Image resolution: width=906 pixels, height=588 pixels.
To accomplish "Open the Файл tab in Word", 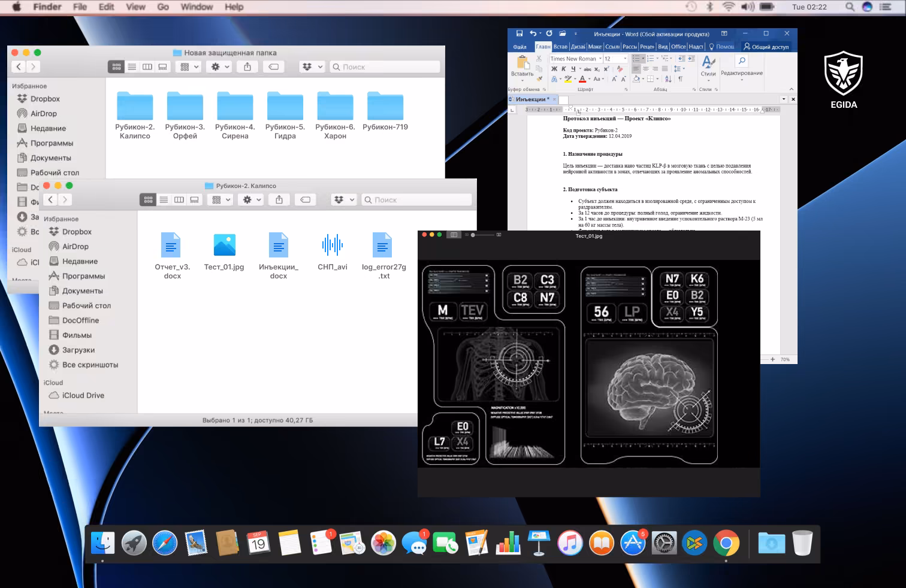I will pos(520,47).
